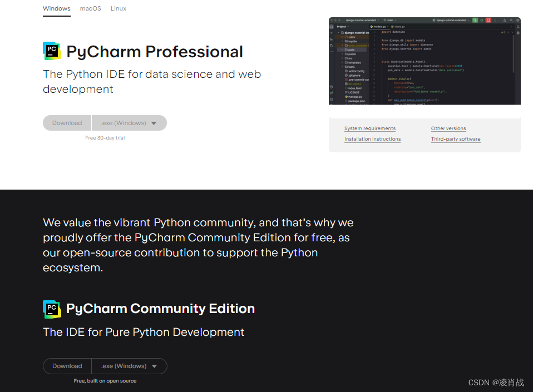533x392 pixels.
Task: Click the Free 30-day trial text
Action: point(105,138)
